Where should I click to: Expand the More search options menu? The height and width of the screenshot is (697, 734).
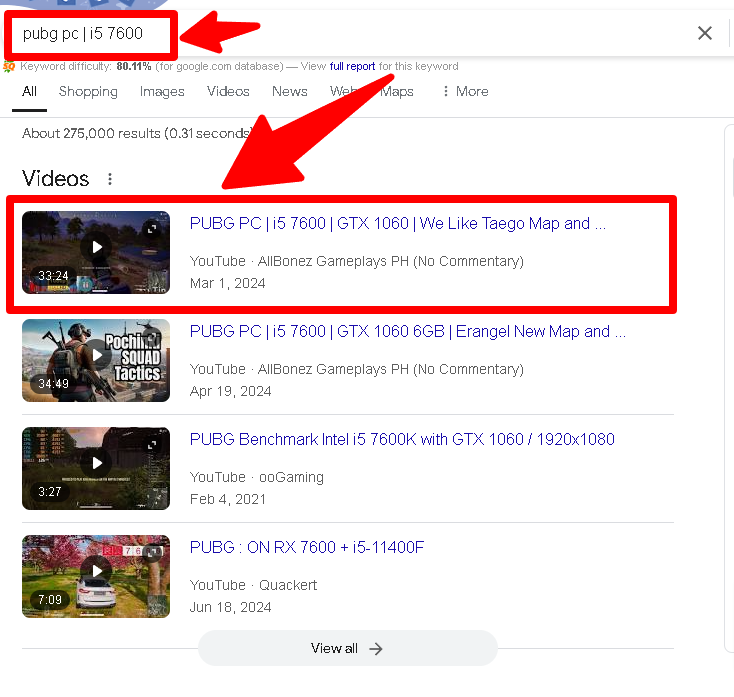tap(466, 91)
